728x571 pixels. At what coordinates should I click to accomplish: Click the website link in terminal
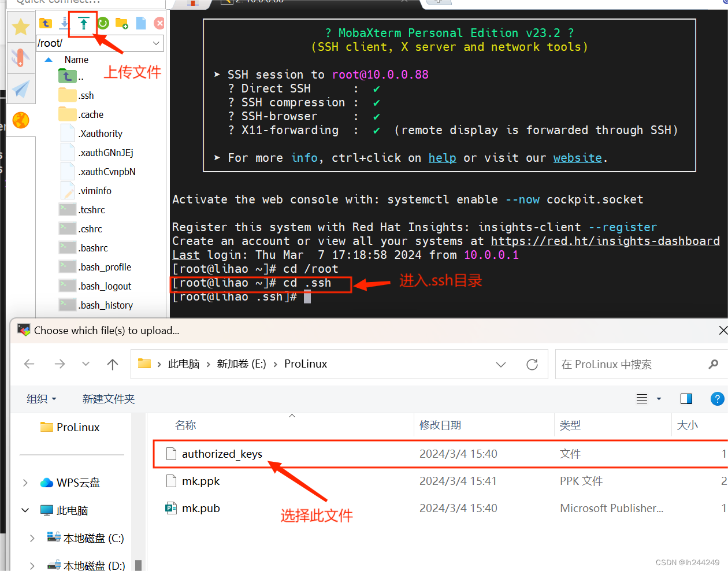577,158
